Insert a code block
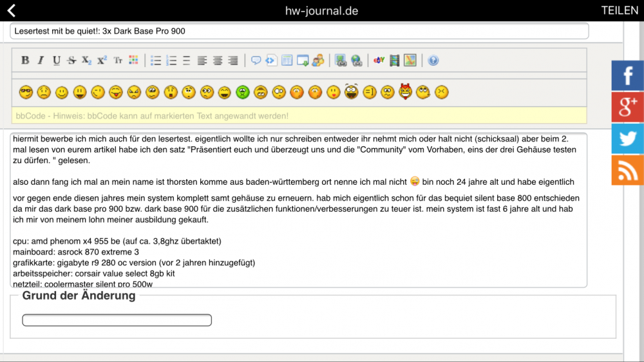 point(270,61)
